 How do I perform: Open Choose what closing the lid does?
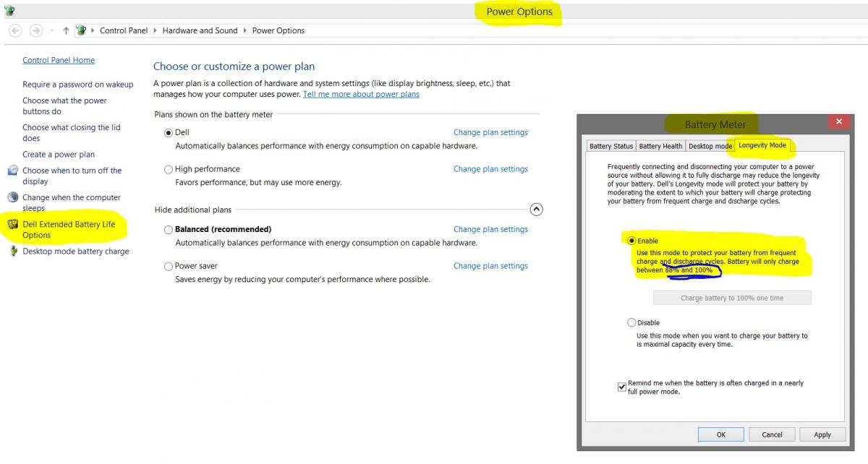pyautogui.click(x=72, y=133)
